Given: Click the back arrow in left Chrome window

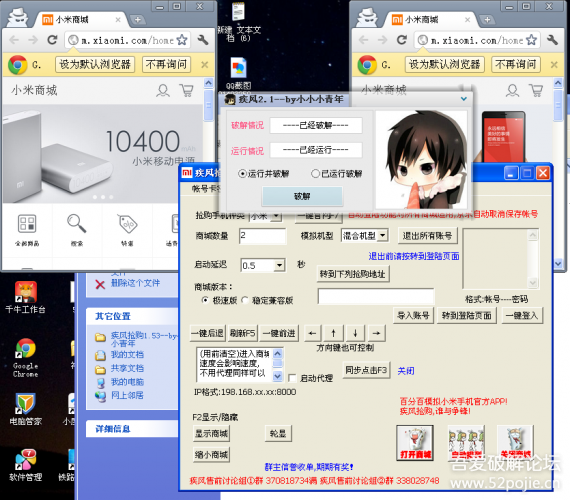Looking at the screenshot, I should coord(14,40).
